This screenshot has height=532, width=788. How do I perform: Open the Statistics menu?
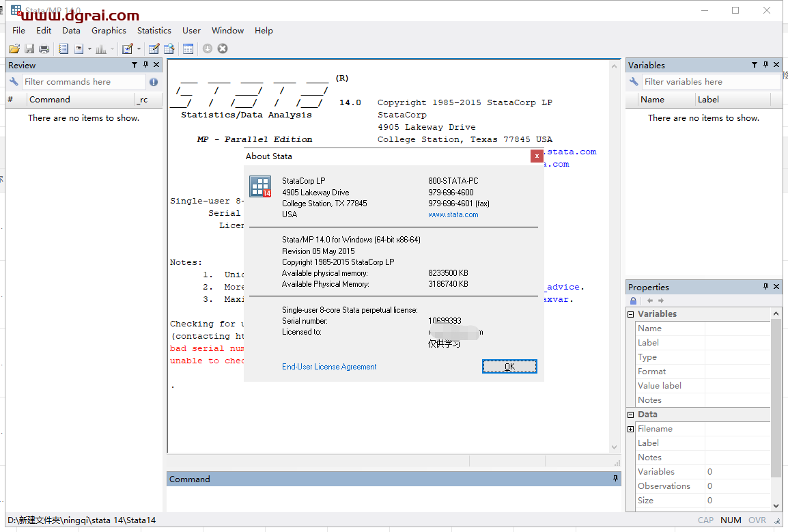click(154, 30)
